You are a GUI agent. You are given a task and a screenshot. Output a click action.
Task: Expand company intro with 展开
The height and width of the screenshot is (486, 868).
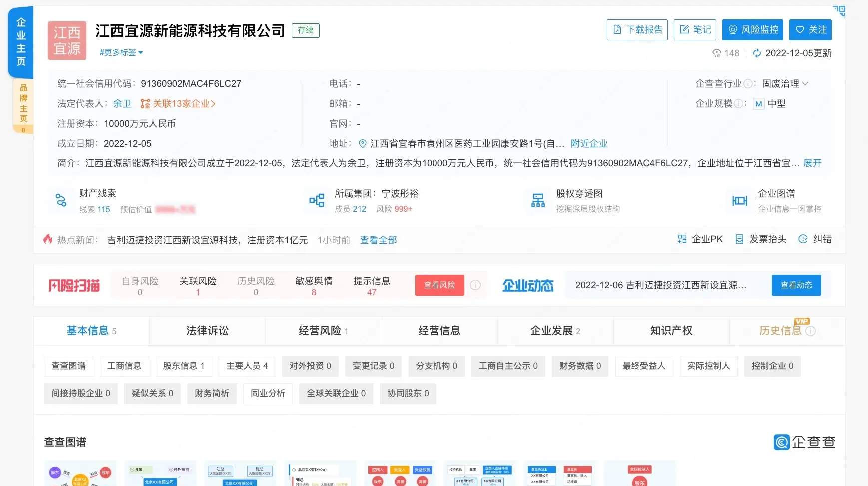[x=812, y=163]
